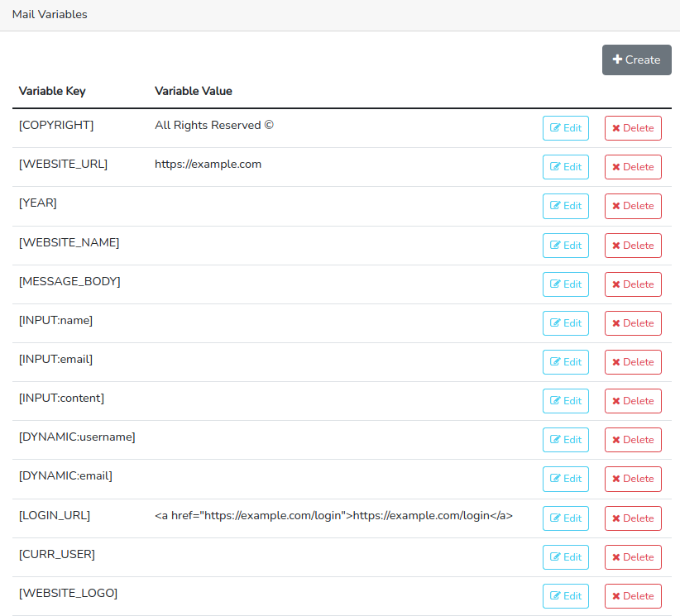Click the pencil icon for [DYNAMIC:username]
Viewport: 680px width, 616px height.
point(554,439)
